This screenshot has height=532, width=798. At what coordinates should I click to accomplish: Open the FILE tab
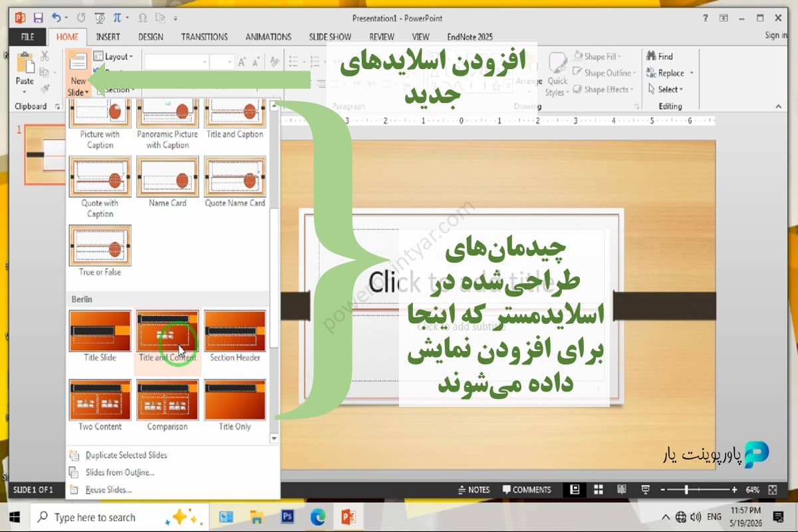[28, 37]
